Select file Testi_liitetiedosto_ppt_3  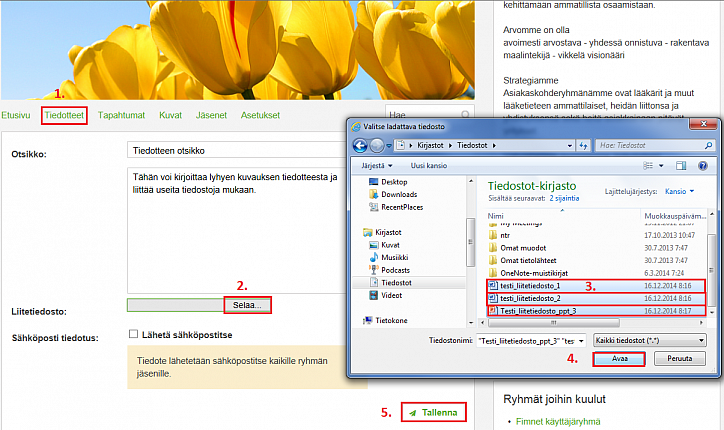point(596,311)
